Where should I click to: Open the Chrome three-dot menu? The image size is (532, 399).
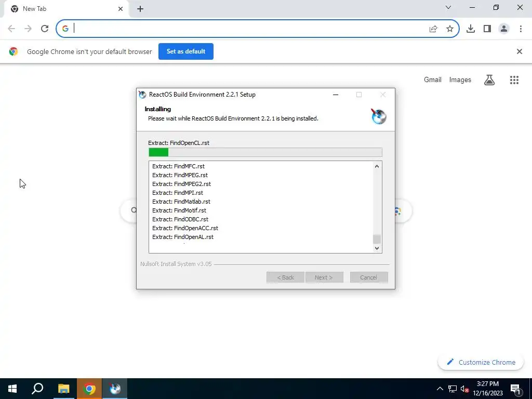[x=521, y=29]
